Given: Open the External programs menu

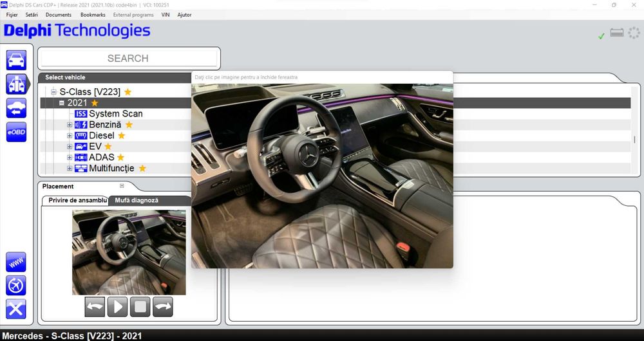Looking at the screenshot, I should 133,15.
